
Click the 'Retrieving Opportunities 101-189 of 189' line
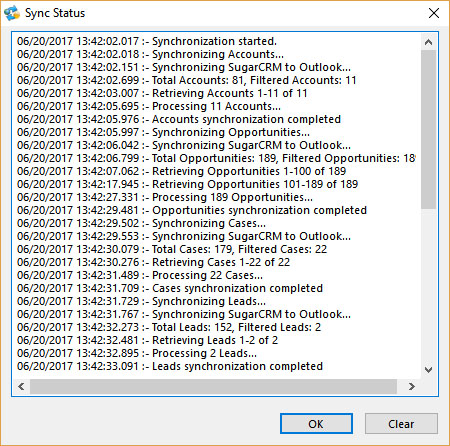pos(187,184)
